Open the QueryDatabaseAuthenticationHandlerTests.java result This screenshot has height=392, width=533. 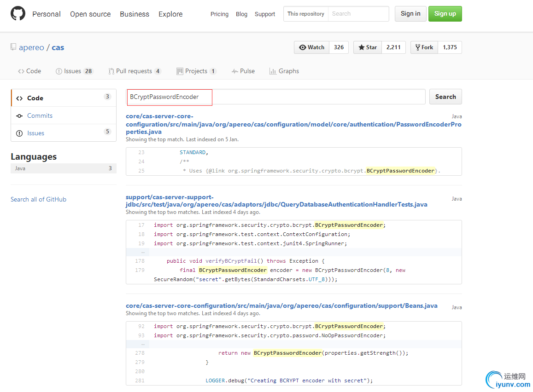276,201
